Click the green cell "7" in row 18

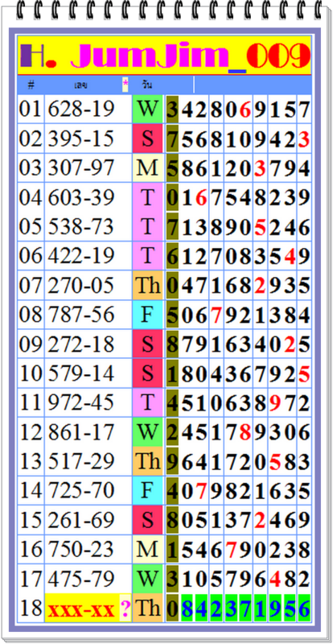(x=245, y=608)
